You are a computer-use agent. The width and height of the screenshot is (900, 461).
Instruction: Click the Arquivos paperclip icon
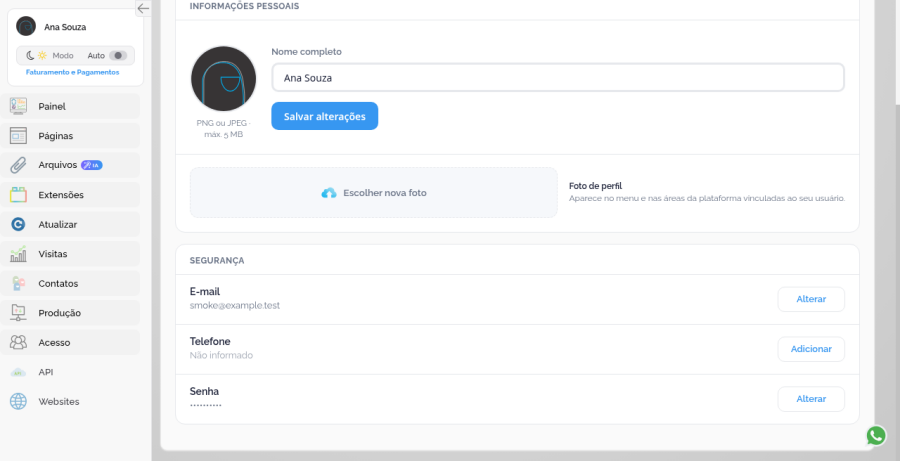18,165
